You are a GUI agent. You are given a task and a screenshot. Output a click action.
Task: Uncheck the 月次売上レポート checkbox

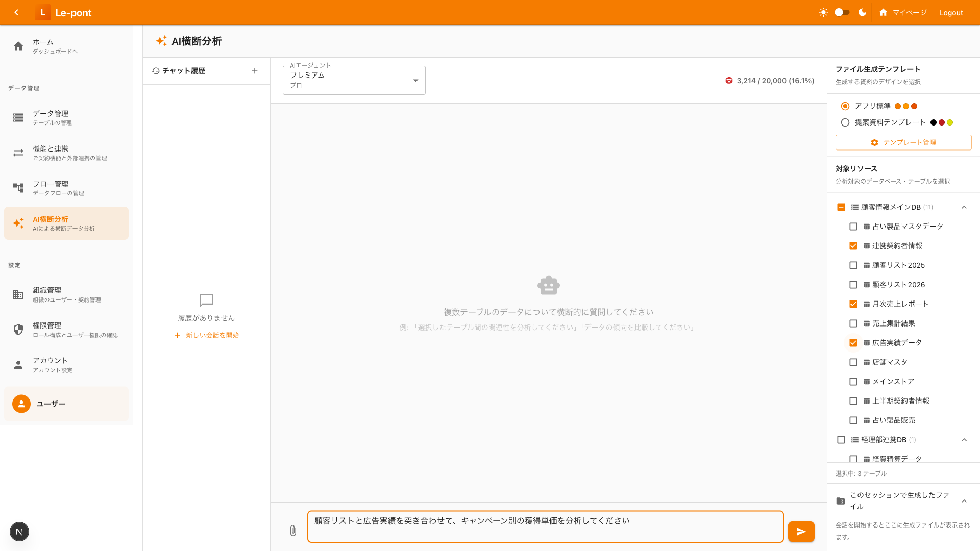coord(853,304)
